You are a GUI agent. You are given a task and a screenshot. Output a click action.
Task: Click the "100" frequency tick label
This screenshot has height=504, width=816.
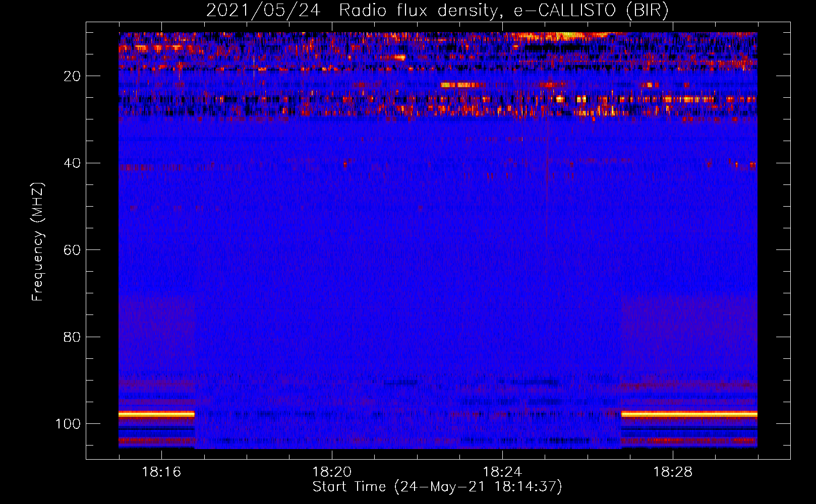(x=68, y=424)
